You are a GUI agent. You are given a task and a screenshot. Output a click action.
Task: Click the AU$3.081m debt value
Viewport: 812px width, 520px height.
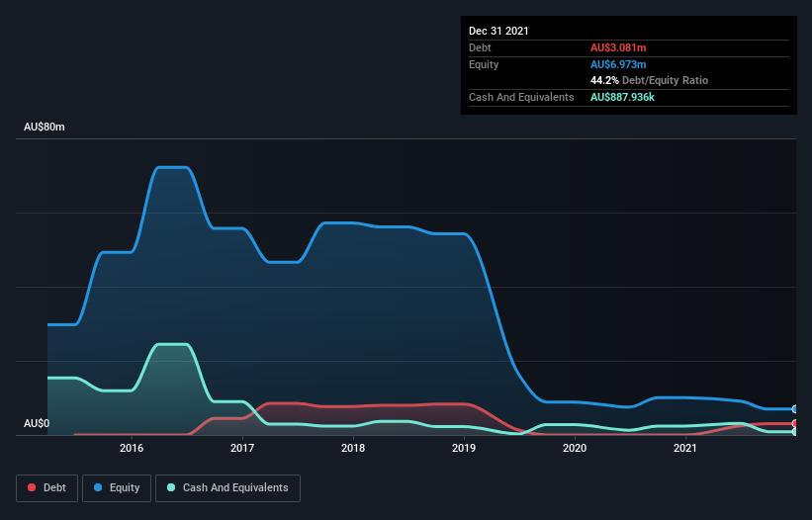[618, 47]
